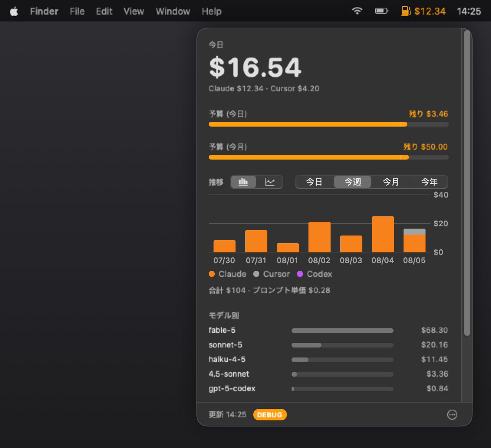
Task: Click the $40 axis label
Action: pyautogui.click(x=441, y=195)
